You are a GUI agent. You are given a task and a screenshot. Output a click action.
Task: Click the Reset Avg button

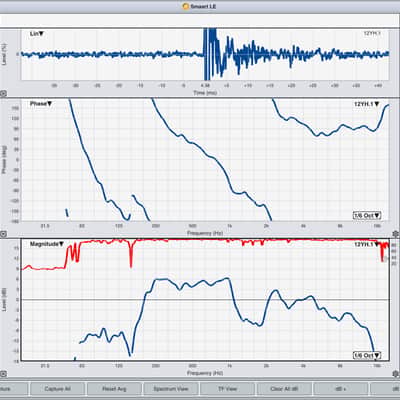tap(114, 389)
